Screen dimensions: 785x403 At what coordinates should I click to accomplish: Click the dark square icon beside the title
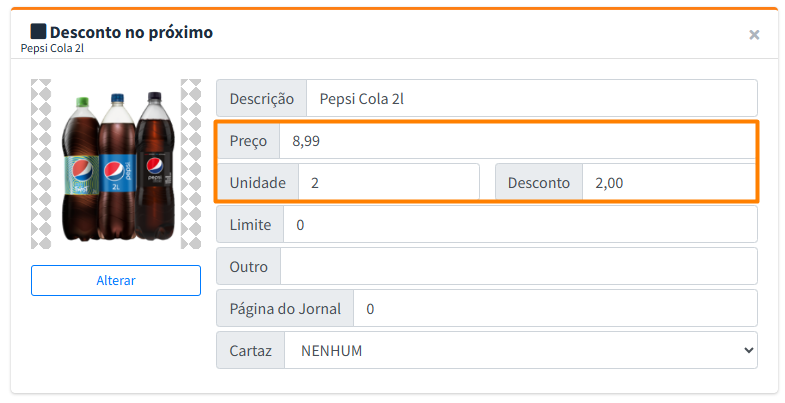[39, 32]
